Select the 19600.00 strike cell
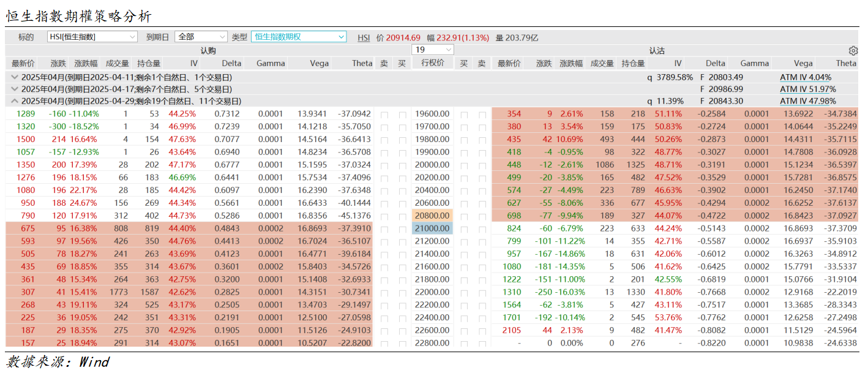 pyautogui.click(x=433, y=114)
